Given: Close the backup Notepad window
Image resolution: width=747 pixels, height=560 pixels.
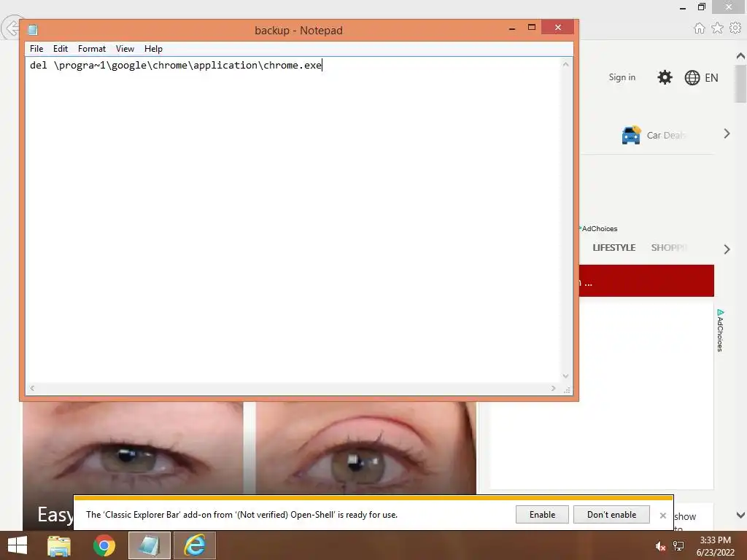Looking at the screenshot, I should [558, 28].
